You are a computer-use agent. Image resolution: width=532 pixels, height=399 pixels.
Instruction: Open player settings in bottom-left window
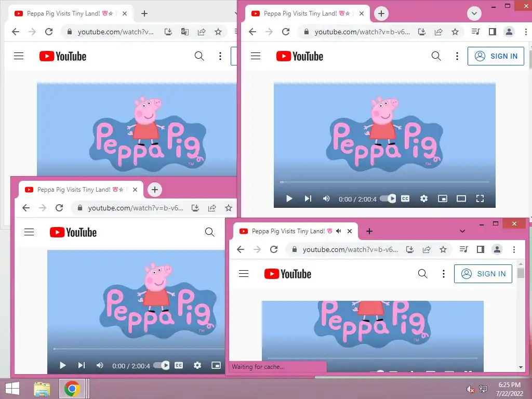pos(197,365)
